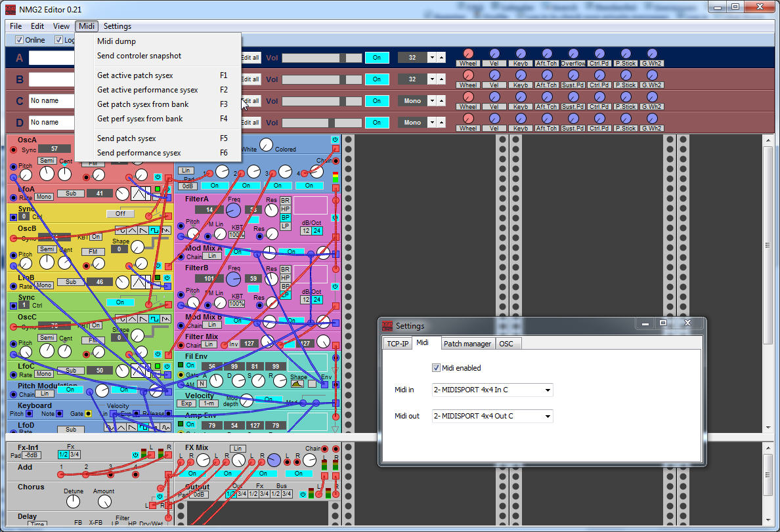The image size is (780, 532).
Task: Click the FilterB Freq knob
Action: pyautogui.click(x=233, y=279)
